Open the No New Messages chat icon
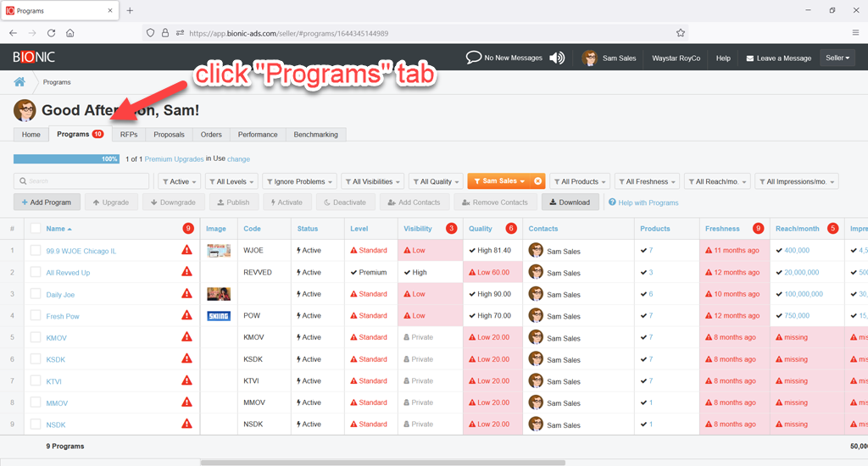The image size is (868, 466). [x=473, y=58]
